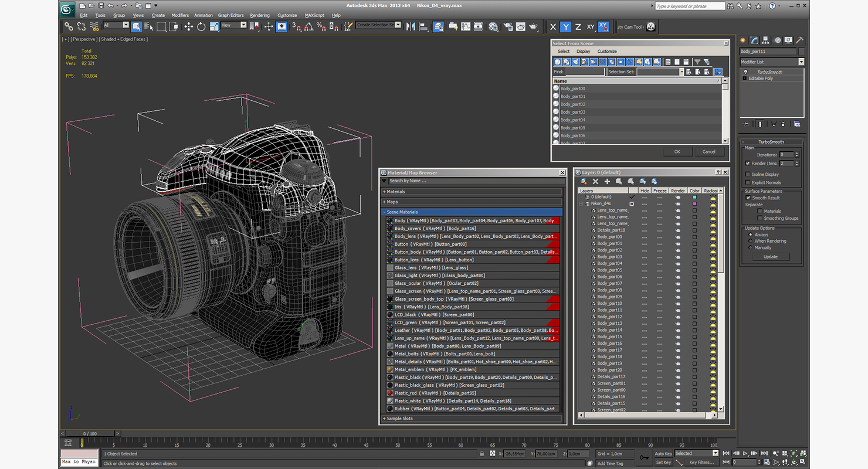Screen dimensions: 868x469
Task: Enable the Isoline Display checkbox
Action: point(747,174)
